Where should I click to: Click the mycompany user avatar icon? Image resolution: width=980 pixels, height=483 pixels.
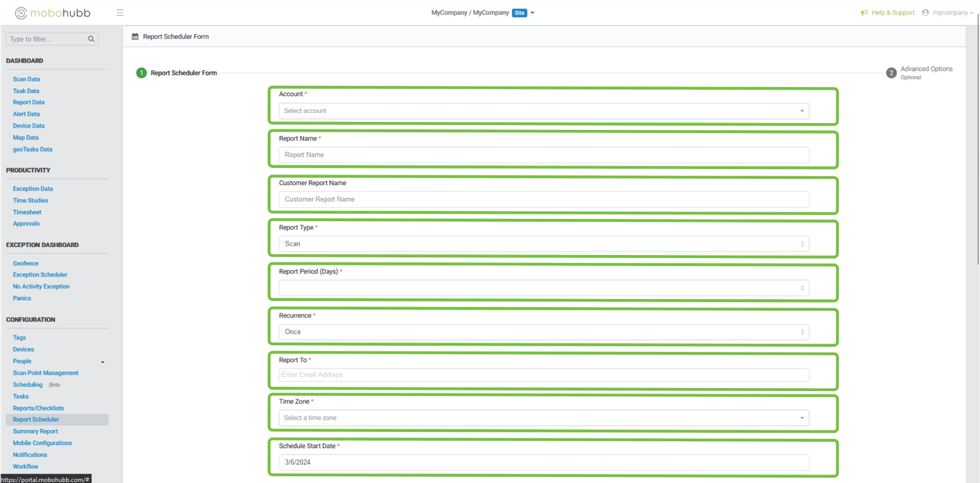tap(925, 13)
